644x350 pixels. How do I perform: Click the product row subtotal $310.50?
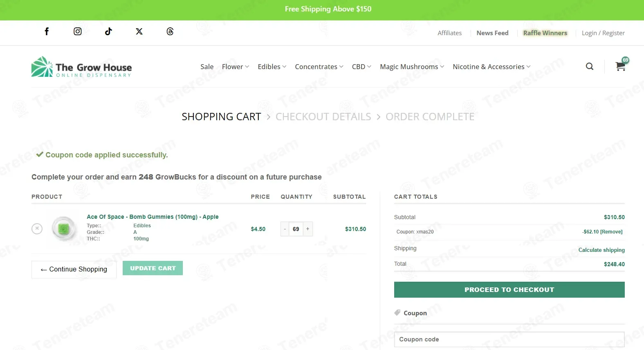[355, 229]
